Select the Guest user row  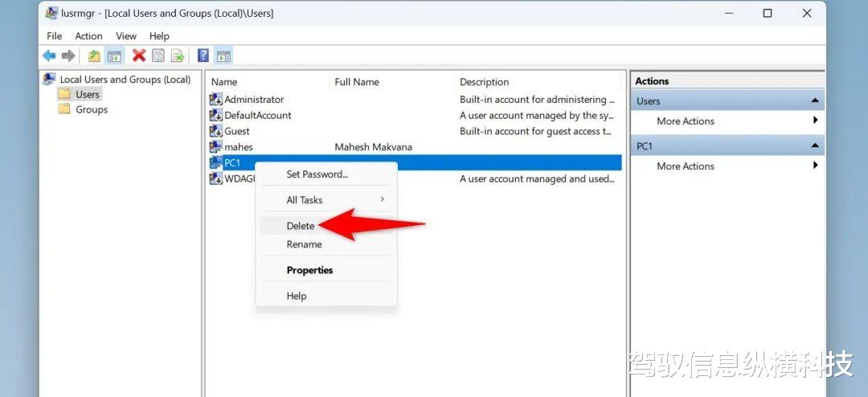point(415,131)
